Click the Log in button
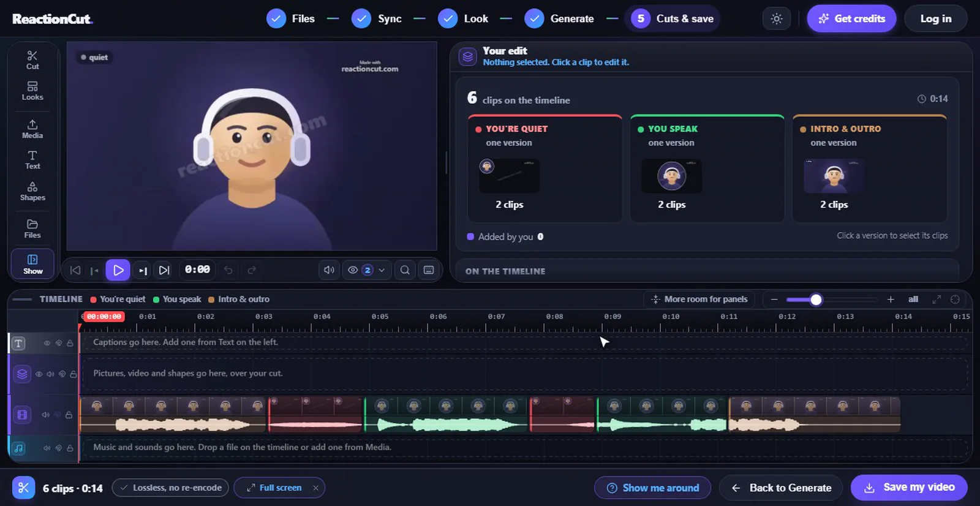This screenshot has height=506, width=980. pyautogui.click(x=936, y=19)
